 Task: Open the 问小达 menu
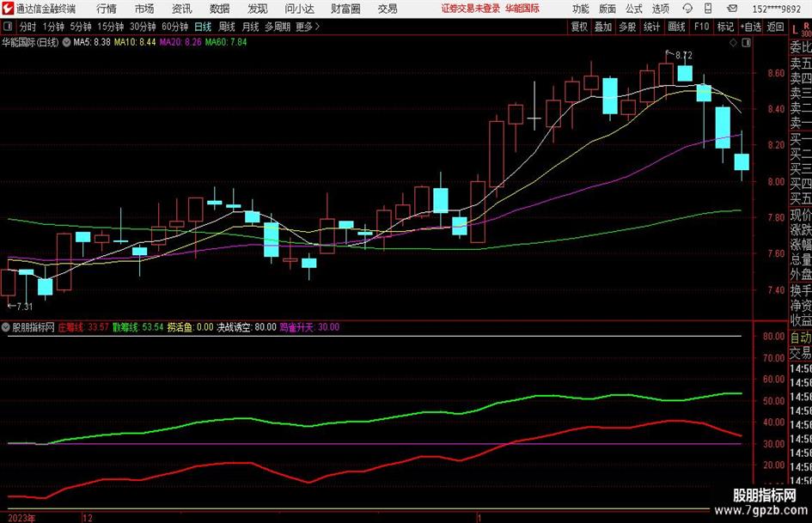[x=299, y=9]
